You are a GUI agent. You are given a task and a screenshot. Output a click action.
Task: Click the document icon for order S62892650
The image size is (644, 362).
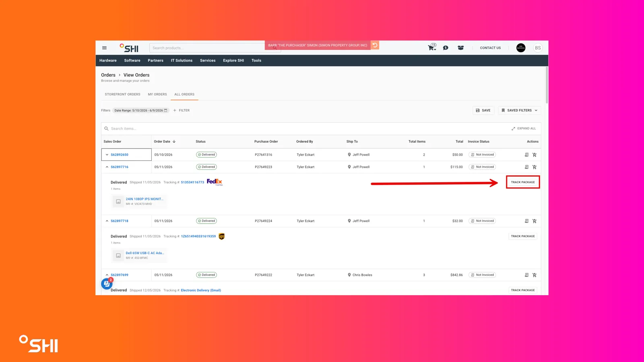click(526, 155)
